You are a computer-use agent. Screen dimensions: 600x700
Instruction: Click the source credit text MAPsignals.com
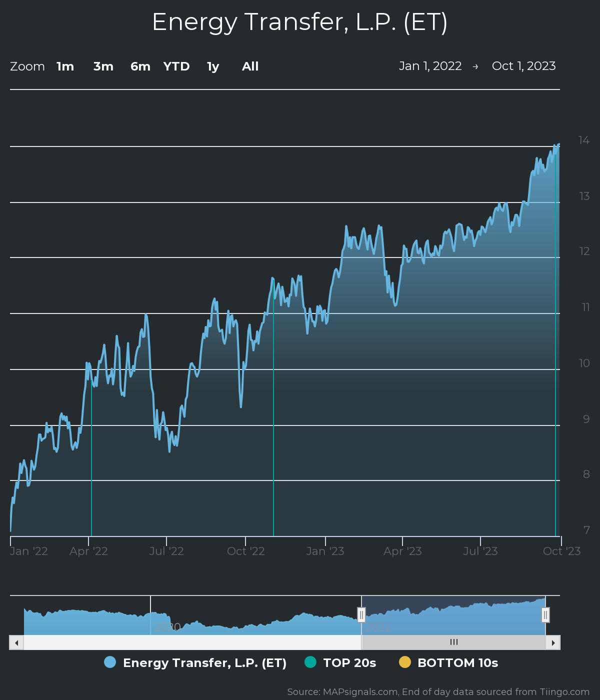coord(360,692)
